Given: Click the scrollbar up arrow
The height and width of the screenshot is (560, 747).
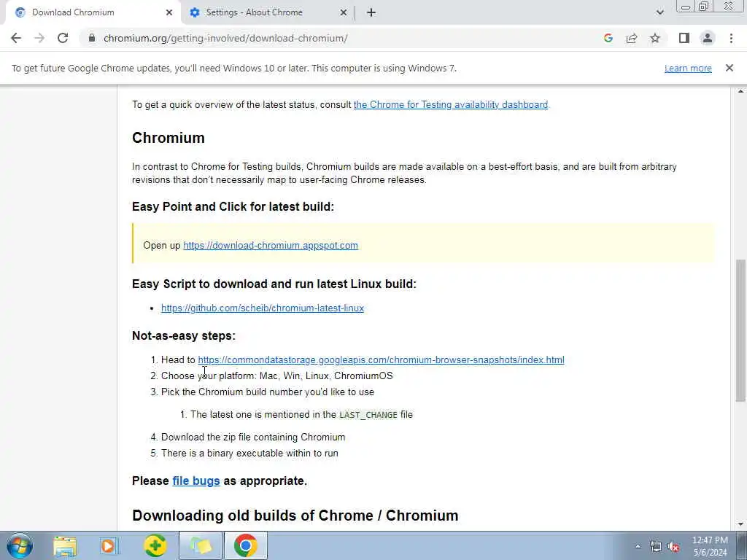Looking at the screenshot, I should (740, 91).
